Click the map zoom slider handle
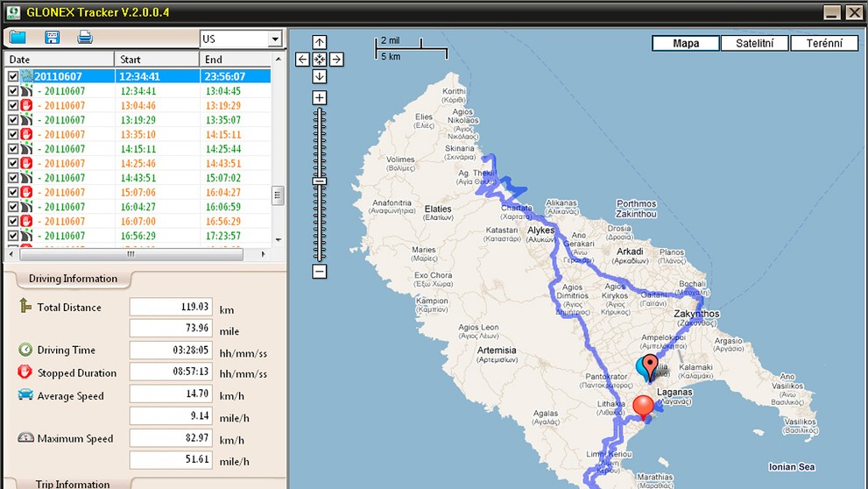The image size is (868, 489). [320, 181]
